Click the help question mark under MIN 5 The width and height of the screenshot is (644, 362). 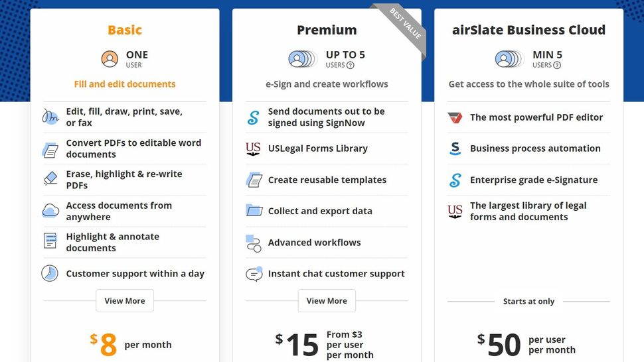[557, 65]
